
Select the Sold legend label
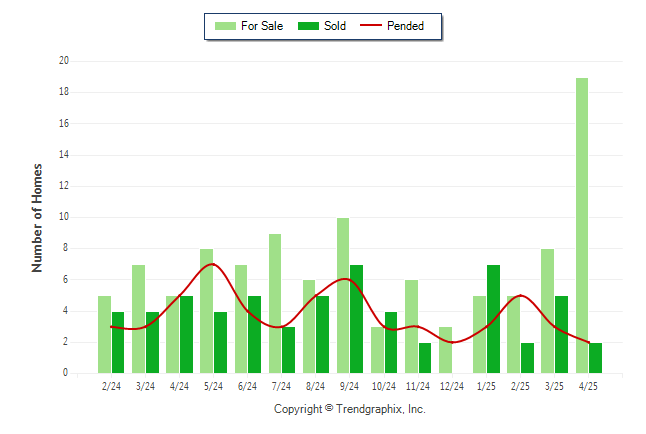point(335,26)
